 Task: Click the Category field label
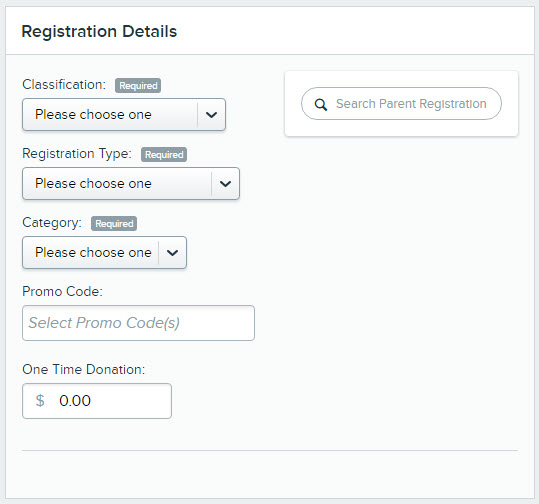tap(52, 223)
